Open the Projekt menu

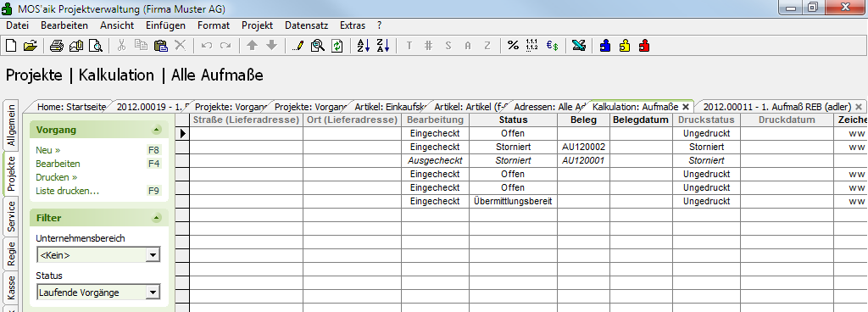click(257, 25)
